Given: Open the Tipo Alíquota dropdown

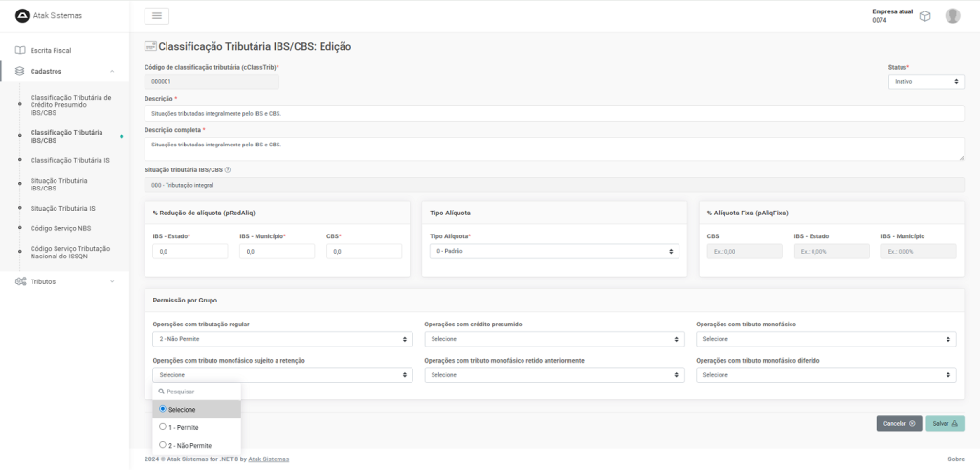Looking at the screenshot, I should pos(554,252).
